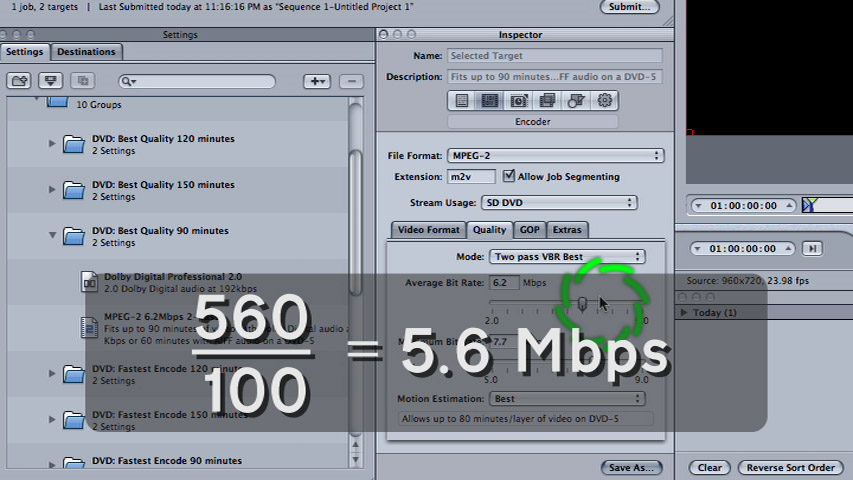Image resolution: width=853 pixels, height=480 pixels.
Task: Open the Summary pane icon in Inspector
Action: click(461, 101)
